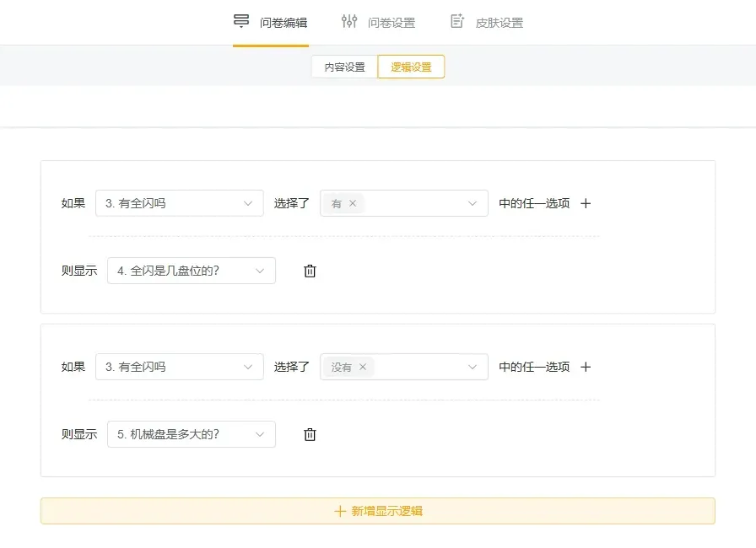Select the 逻辑设置 sub-tab
This screenshot has width=756, height=548.
(411, 67)
